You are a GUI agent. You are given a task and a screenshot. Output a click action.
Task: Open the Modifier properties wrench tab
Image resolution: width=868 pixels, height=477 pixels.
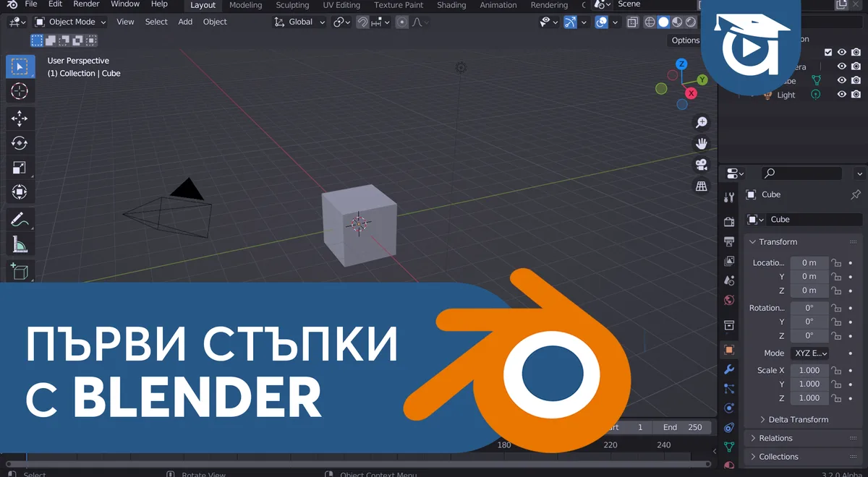pyautogui.click(x=729, y=369)
